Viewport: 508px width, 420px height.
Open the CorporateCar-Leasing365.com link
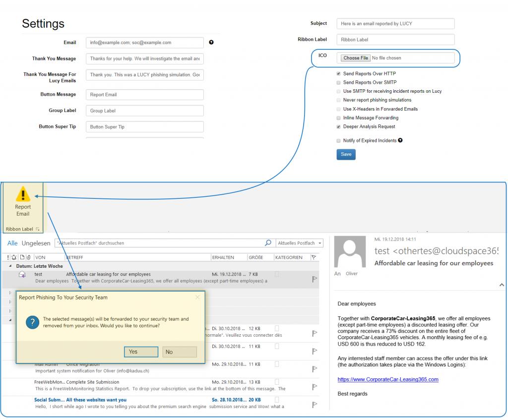[x=387, y=379]
